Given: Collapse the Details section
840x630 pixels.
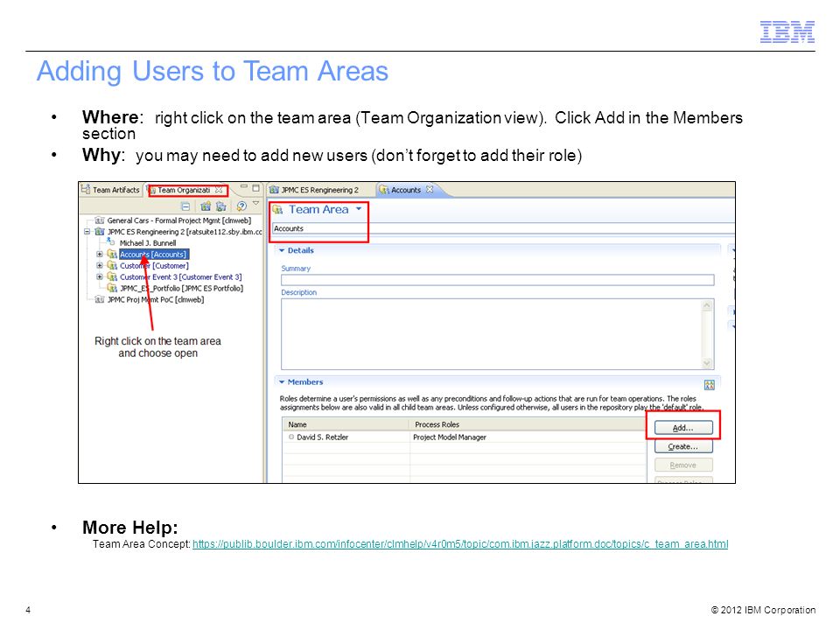Looking at the screenshot, I should pos(282,250).
